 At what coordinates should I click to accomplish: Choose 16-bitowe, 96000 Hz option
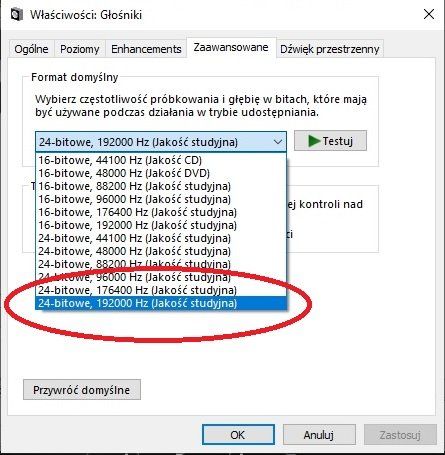point(161,199)
